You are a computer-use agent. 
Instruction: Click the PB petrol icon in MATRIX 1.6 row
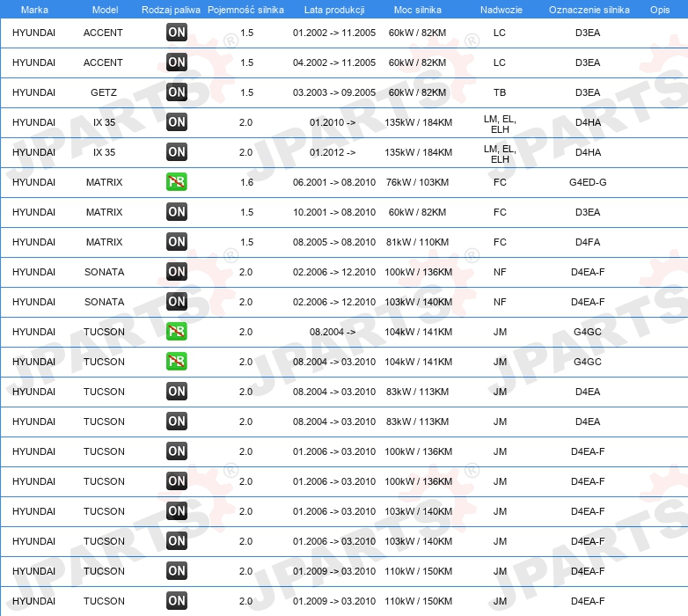pyautogui.click(x=177, y=182)
